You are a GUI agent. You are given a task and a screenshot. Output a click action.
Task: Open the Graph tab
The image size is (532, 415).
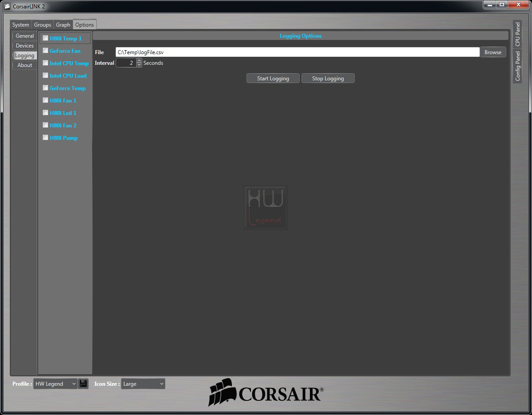[63, 25]
